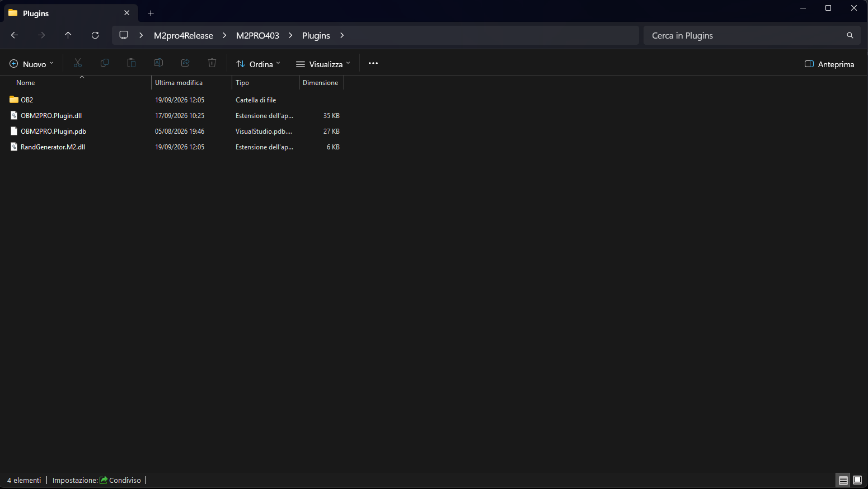Viewport: 868px width, 489px height.
Task: Click the Share icon in toolbar
Action: click(185, 63)
